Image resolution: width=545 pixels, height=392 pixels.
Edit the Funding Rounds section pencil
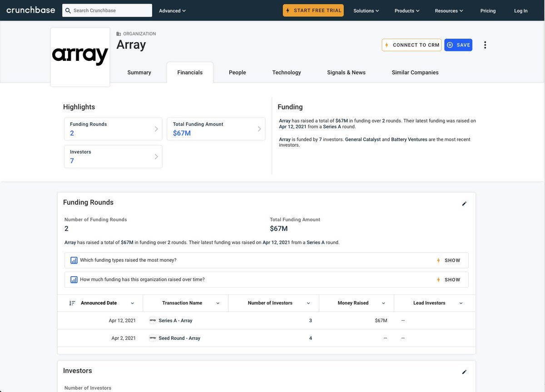pyautogui.click(x=464, y=203)
